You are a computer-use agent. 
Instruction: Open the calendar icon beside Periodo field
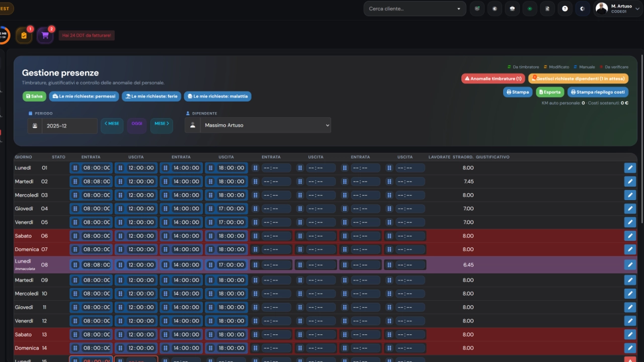point(35,126)
